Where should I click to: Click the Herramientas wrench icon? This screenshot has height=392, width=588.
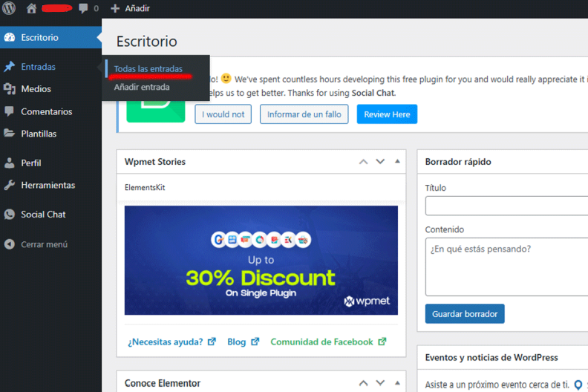tap(10, 185)
